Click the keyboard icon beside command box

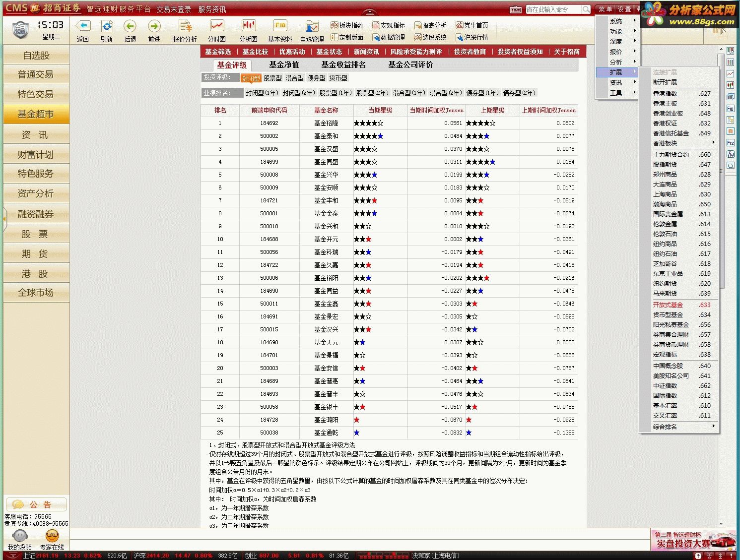[x=516, y=9]
